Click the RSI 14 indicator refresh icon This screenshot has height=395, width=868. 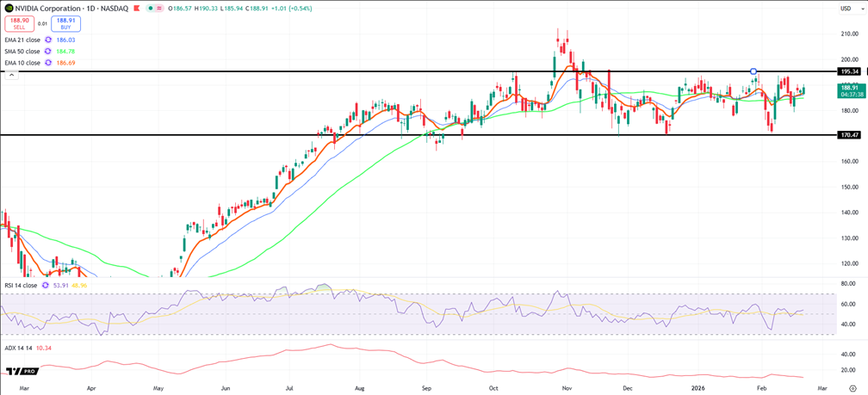tap(46, 285)
